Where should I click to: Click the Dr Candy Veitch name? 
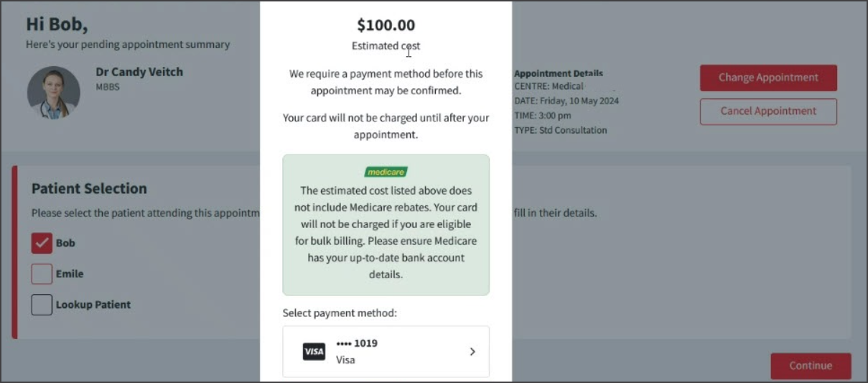click(139, 72)
